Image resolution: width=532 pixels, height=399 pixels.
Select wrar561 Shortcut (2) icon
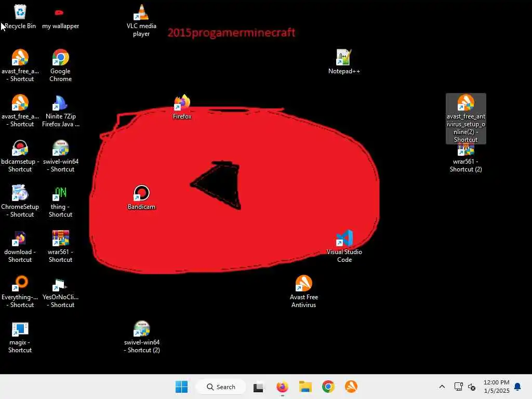(465, 158)
